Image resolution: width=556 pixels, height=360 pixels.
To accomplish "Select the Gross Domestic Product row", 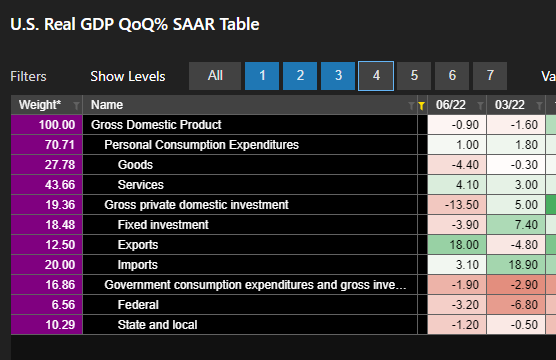I will coord(250,125).
